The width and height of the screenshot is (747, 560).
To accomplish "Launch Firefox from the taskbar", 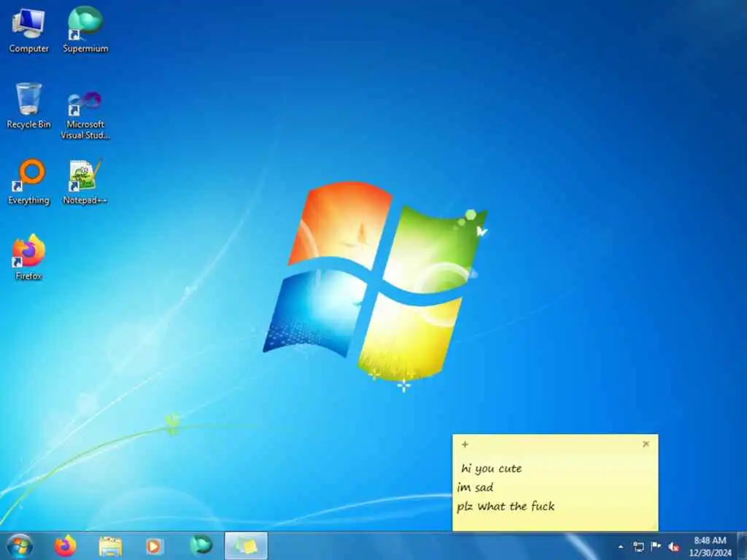I will pyautogui.click(x=65, y=545).
